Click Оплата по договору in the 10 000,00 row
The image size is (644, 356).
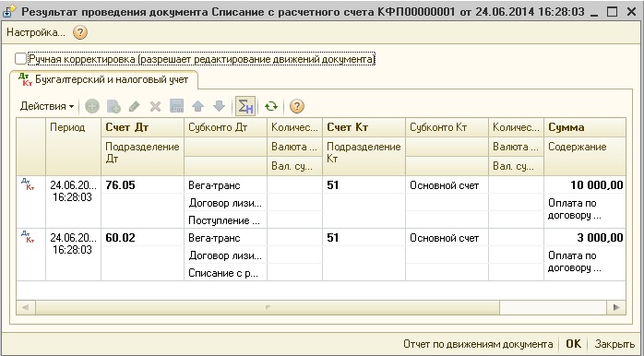click(x=585, y=211)
